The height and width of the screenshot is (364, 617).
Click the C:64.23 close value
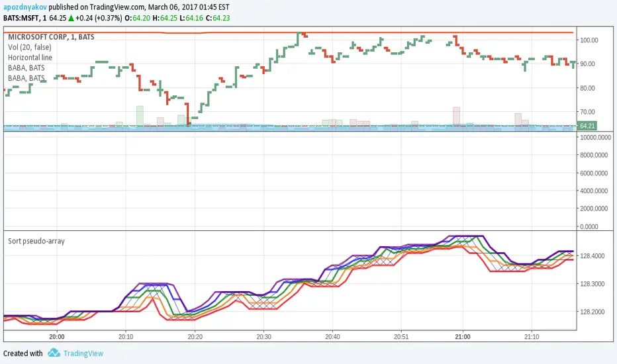(218, 18)
